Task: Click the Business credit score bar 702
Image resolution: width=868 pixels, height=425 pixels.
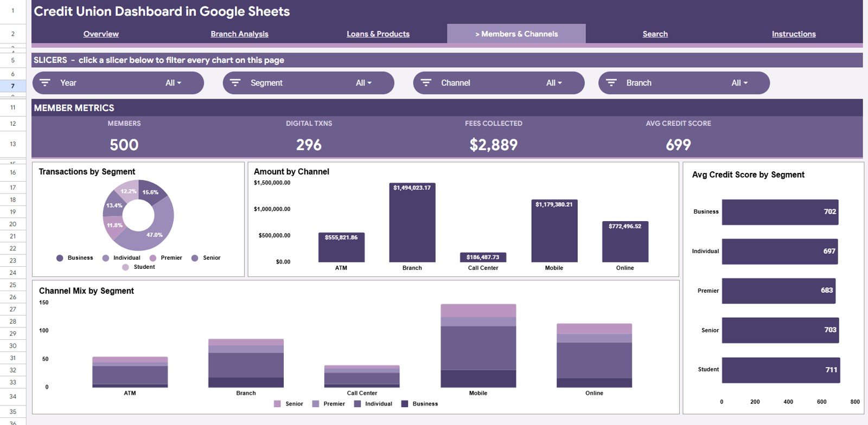Action: click(x=780, y=212)
